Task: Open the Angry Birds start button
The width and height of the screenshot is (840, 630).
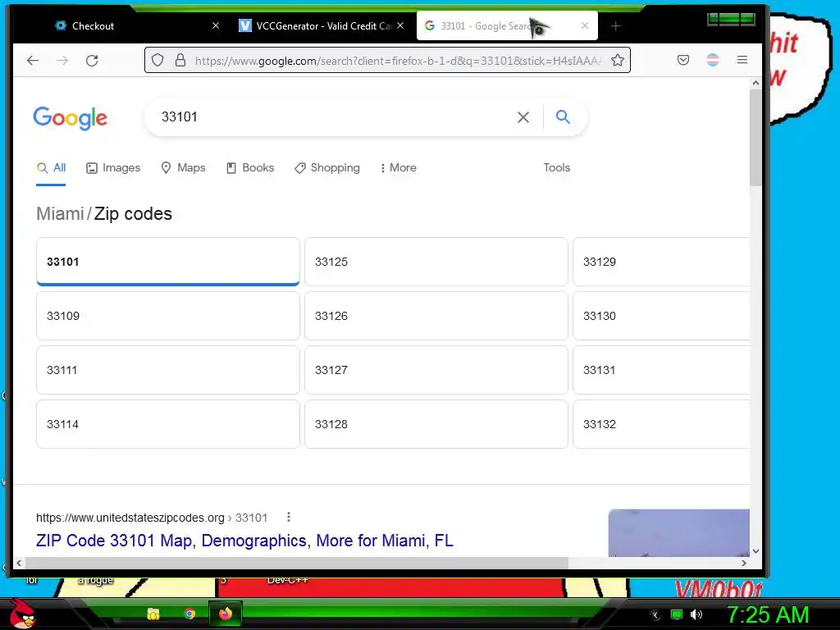Action: pyautogui.click(x=22, y=614)
